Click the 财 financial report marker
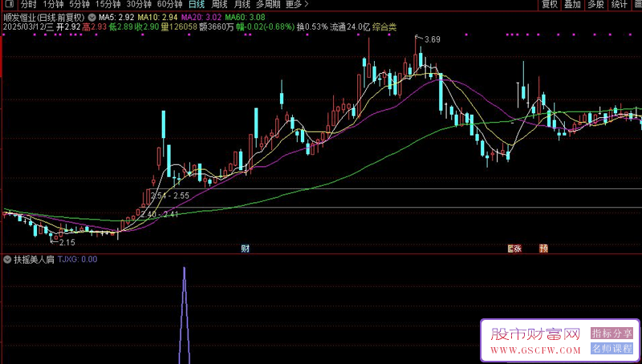 [x=246, y=249]
